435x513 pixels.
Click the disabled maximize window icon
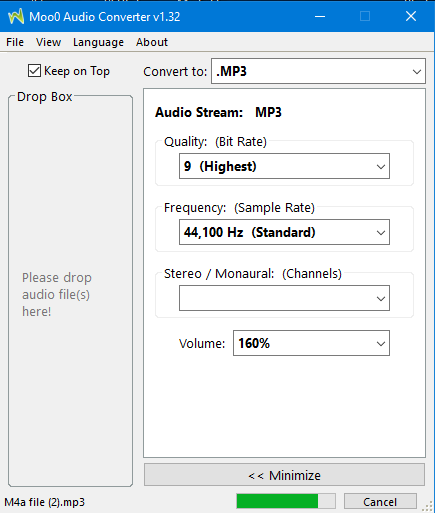pyautogui.click(x=365, y=16)
